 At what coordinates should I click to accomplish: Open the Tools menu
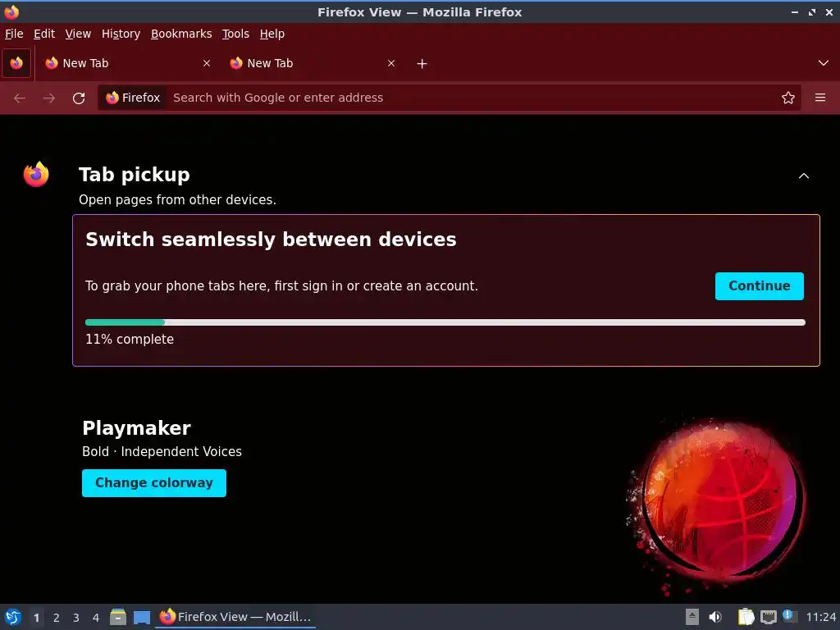point(235,34)
